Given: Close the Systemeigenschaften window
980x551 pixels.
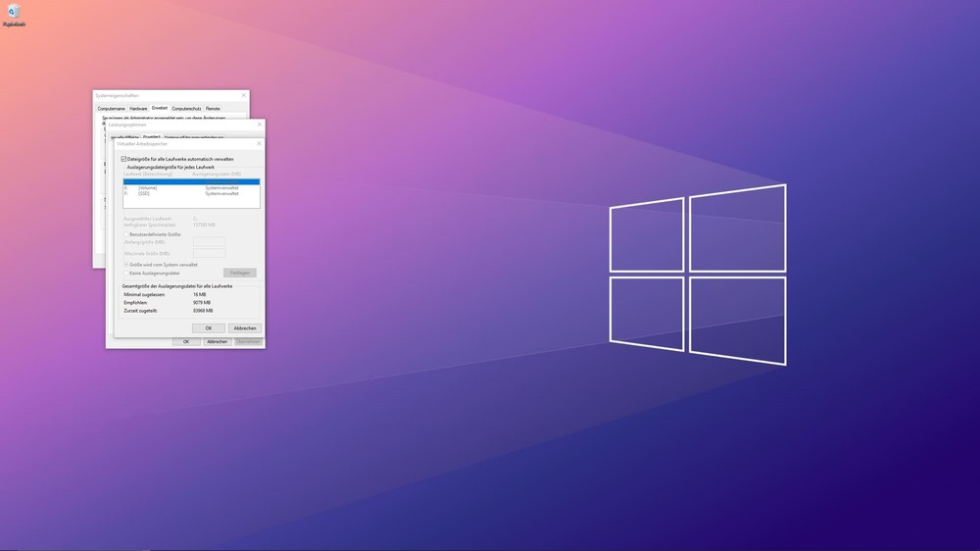Looking at the screenshot, I should (x=244, y=95).
